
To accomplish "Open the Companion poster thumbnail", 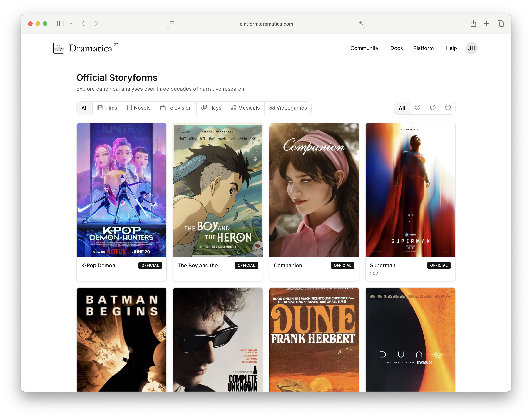I will tap(314, 190).
